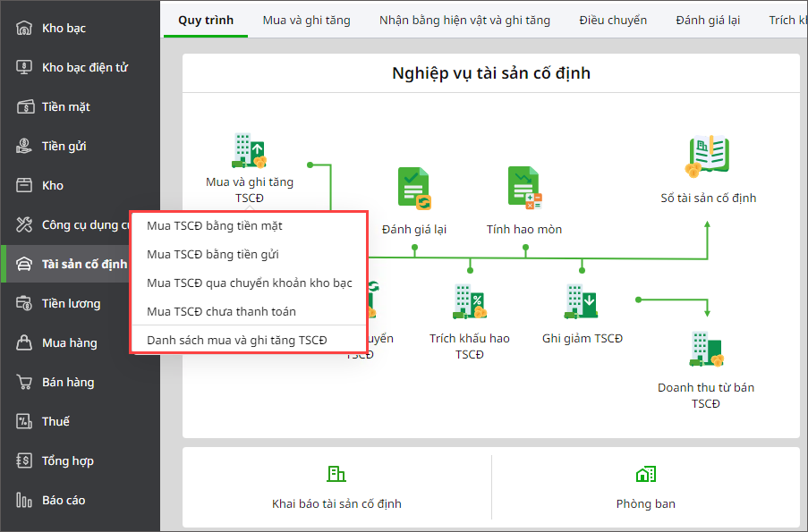This screenshot has height=532, width=808.
Task: Click the Tiền lương sidebar icon
Action: coord(23,303)
